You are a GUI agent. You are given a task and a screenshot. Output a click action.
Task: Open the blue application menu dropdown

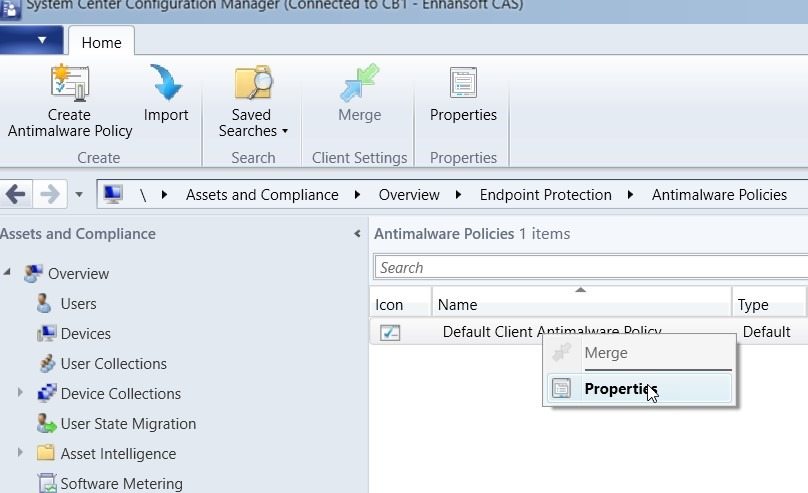point(32,40)
